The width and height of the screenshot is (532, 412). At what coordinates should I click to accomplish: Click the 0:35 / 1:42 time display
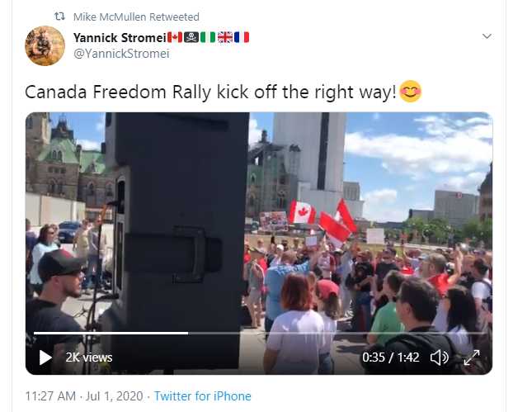[390, 358]
